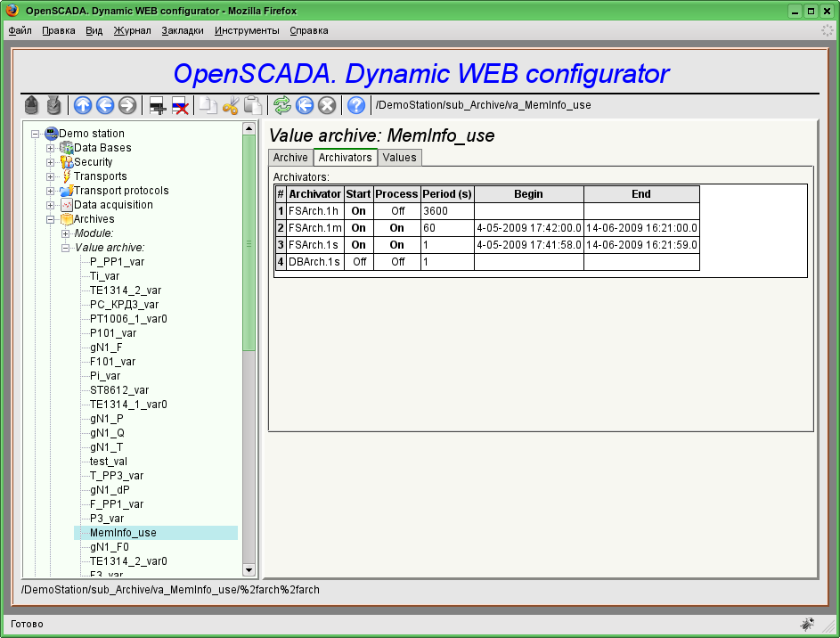Image resolution: width=840 pixels, height=638 pixels.
Task: Expand the Data Bases node
Action: 51,149
